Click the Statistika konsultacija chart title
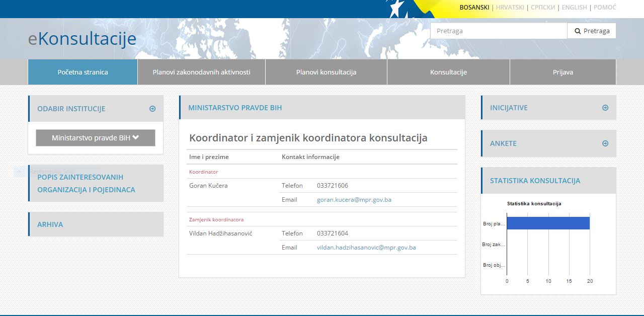This screenshot has height=316, width=644. [x=534, y=204]
